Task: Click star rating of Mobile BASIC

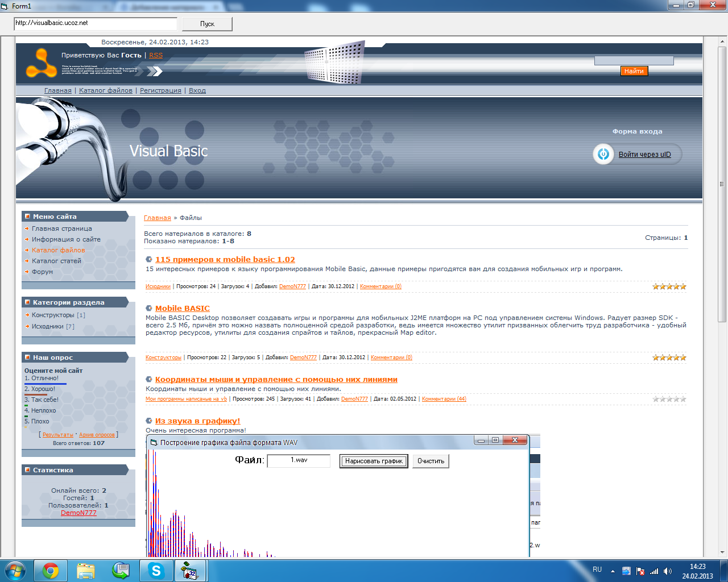Action: point(669,357)
